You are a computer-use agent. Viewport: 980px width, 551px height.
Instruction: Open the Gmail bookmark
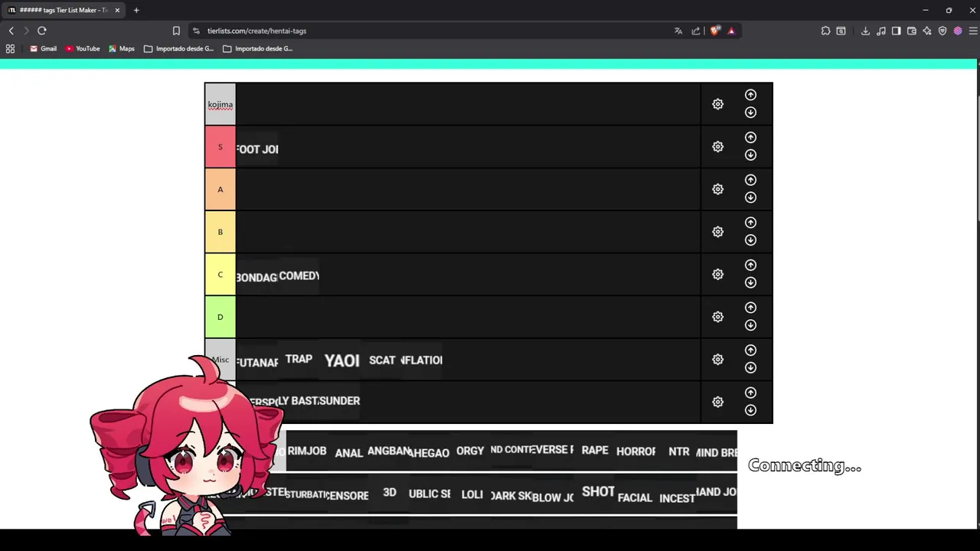coord(43,48)
